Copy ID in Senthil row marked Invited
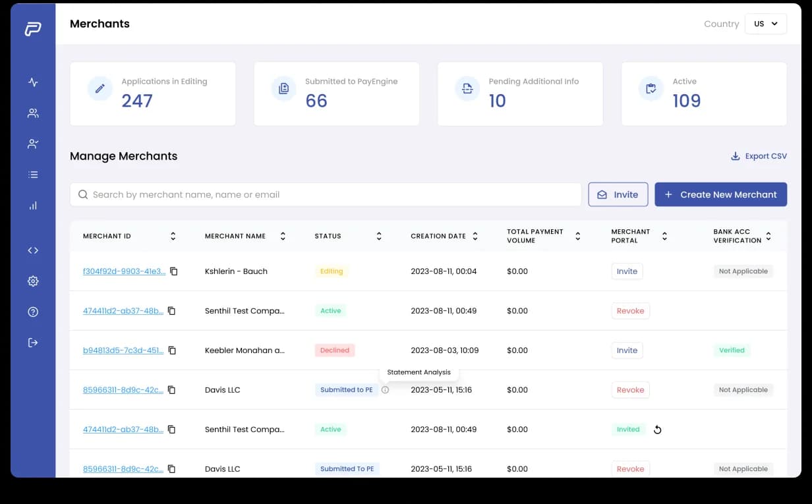The width and height of the screenshot is (812, 504). (x=171, y=430)
